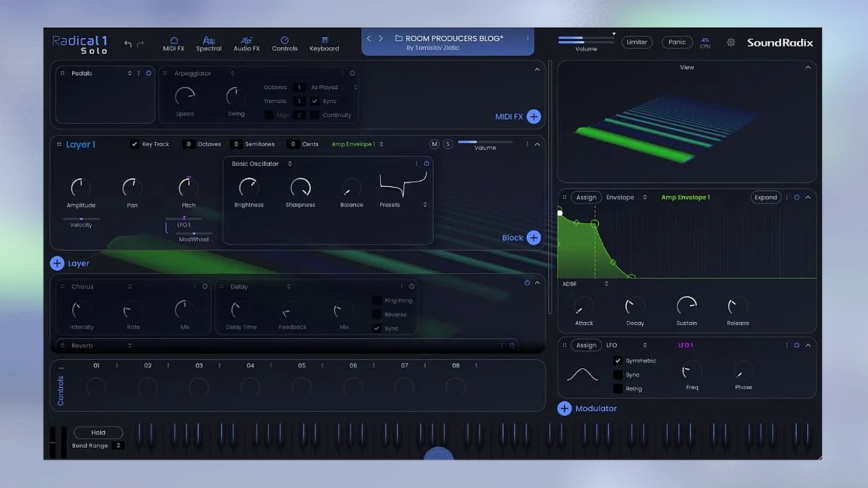This screenshot has height=488, width=868.
Task: Click the redo arrow icon
Action: (x=140, y=43)
